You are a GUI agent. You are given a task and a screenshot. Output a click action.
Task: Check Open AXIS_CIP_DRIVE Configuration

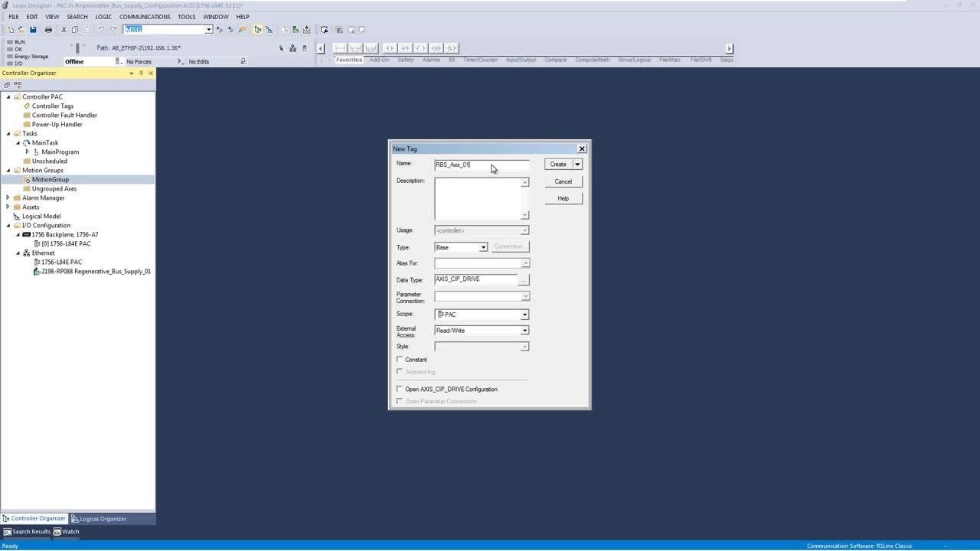click(x=400, y=389)
